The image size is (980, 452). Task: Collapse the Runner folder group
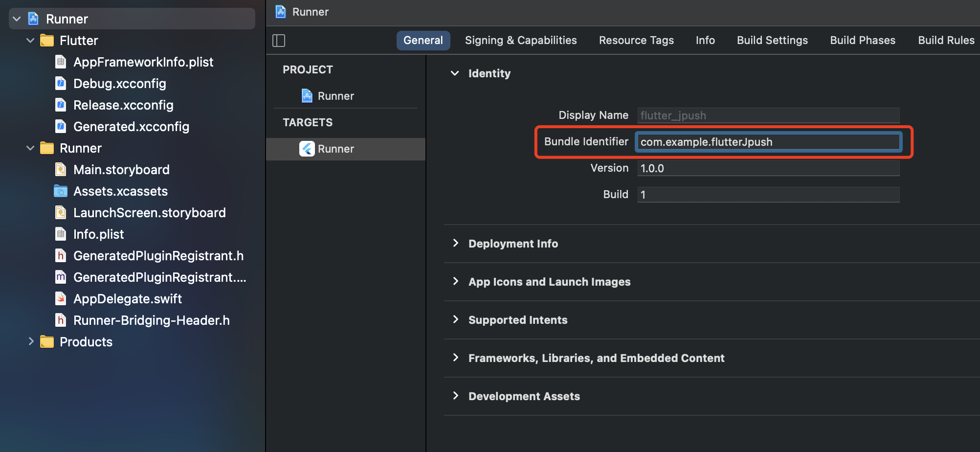[x=30, y=148]
